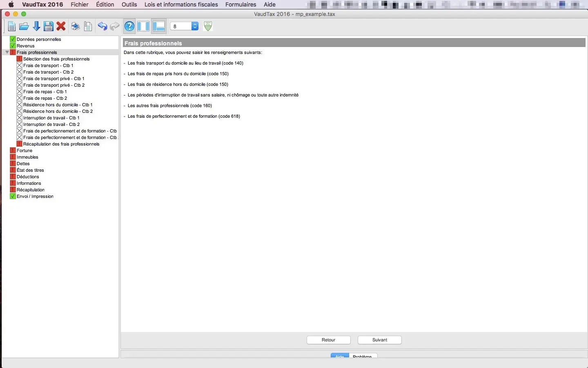This screenshot has width=588, height=368.
Task: Switch to the Problème tab
Action: click(363, 356)
